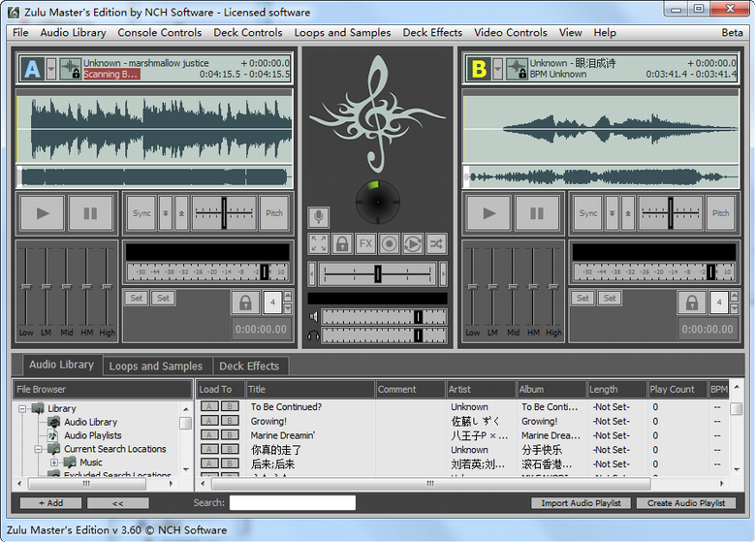Decrease Deck B loop beat count
This screenshot has height=543, width=756.
[x=735, y=308]
